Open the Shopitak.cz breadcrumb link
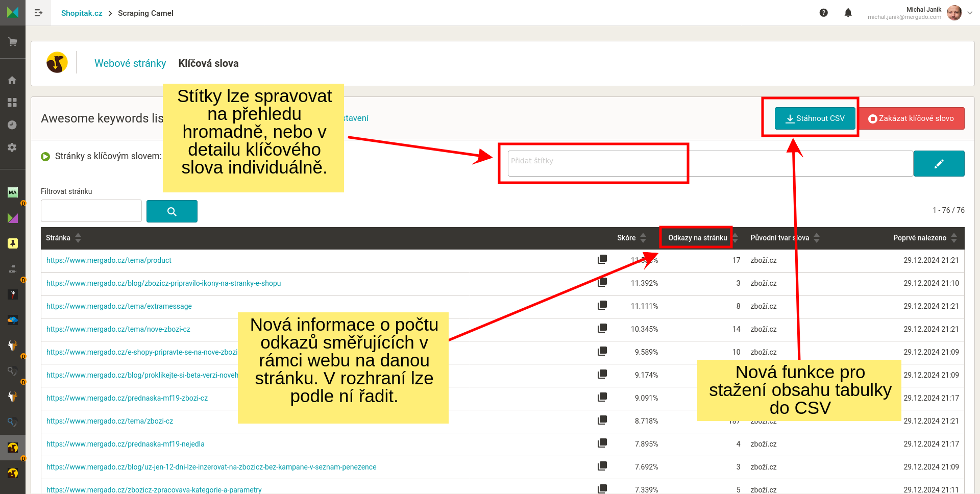The image size is (980, 494). 82,13
